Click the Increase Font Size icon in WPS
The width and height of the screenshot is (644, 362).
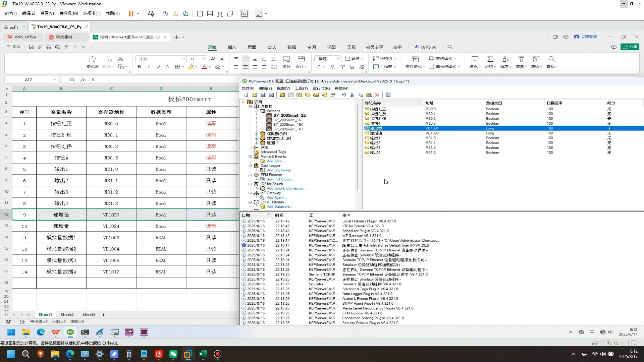(213, 59)
